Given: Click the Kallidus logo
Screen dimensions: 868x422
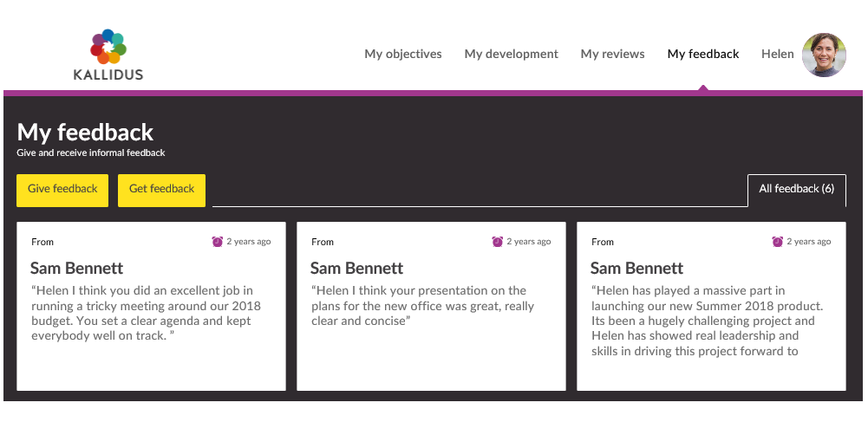Looking at the screenshot, I should tap(108, 55).
